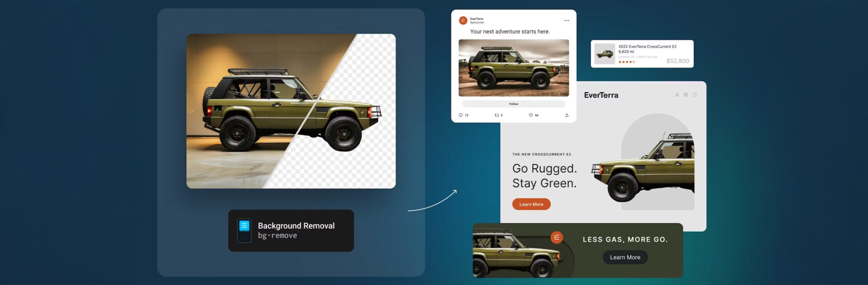The image size is (868, 285).
Task: Click the SUV photo in the sponsored post
Action: 514,68
